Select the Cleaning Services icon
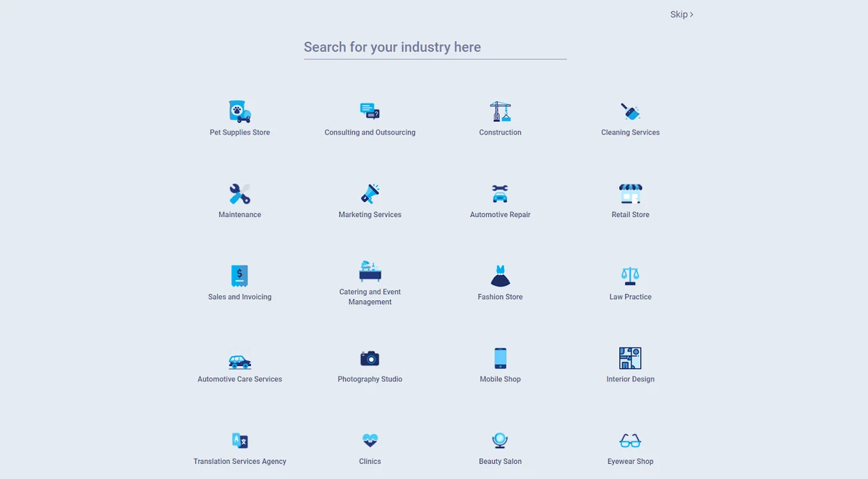The image size is (868, 479). click(x=631, y=111)
